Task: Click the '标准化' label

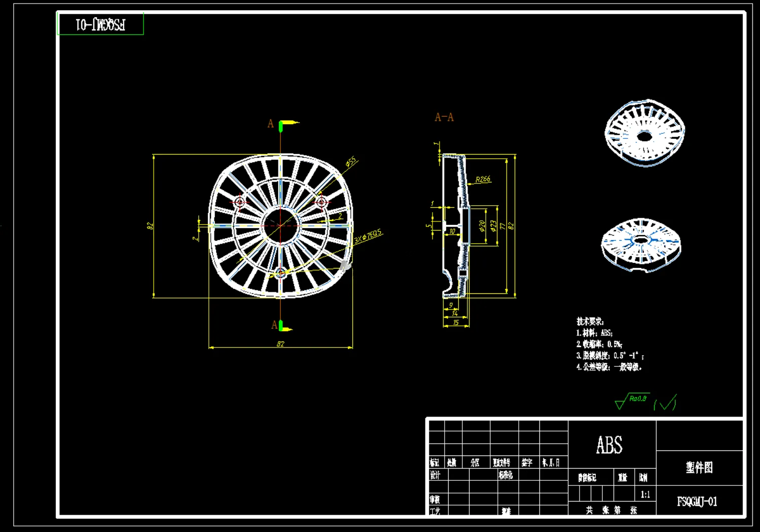Action: (505, 475)
